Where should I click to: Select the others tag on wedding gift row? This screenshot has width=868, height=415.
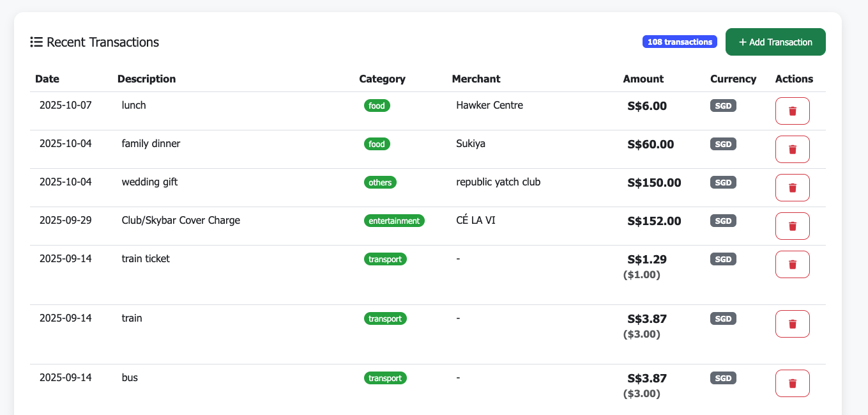(x=380, y=182)
